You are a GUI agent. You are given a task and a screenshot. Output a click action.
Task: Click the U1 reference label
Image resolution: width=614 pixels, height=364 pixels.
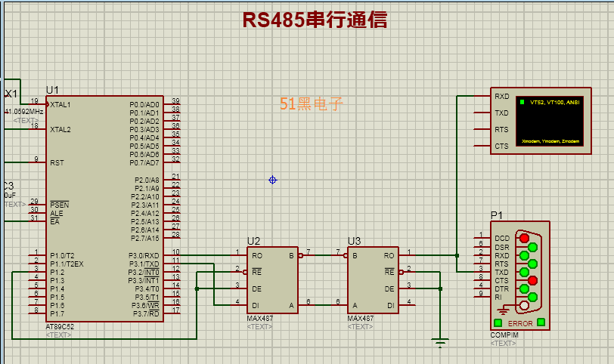point(52,91)
